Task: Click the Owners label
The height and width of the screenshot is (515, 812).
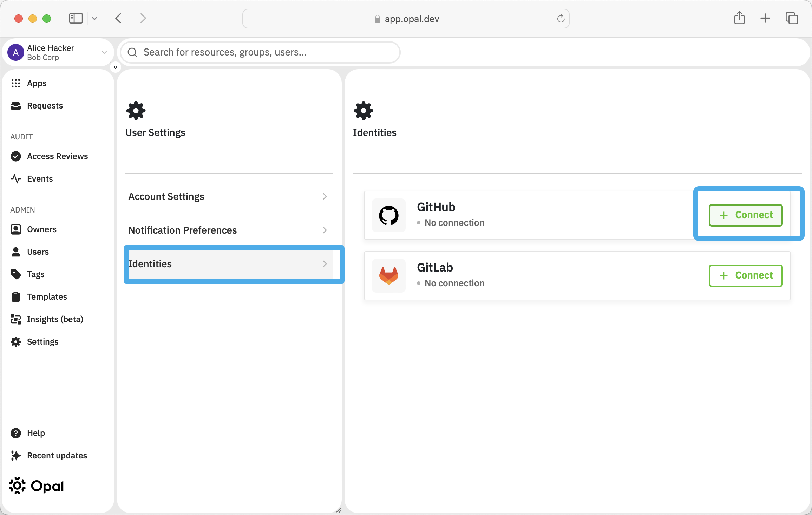Action: (x=42, y=229)
